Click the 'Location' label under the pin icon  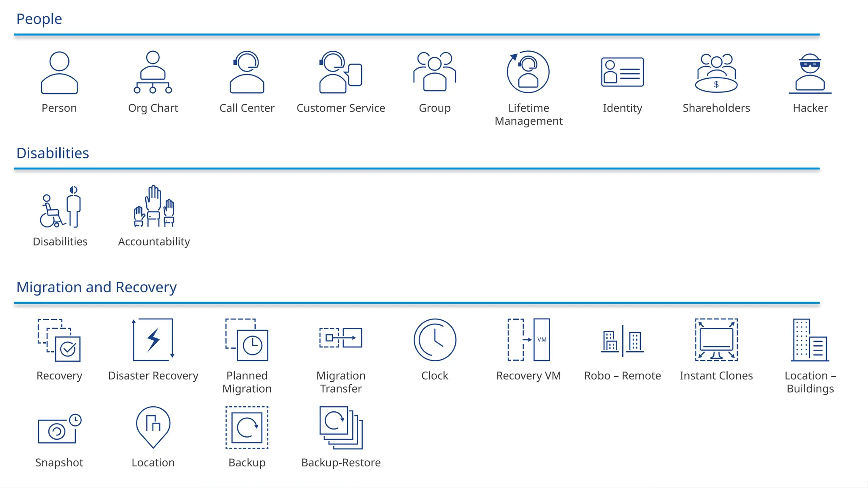tap(153, 463)
